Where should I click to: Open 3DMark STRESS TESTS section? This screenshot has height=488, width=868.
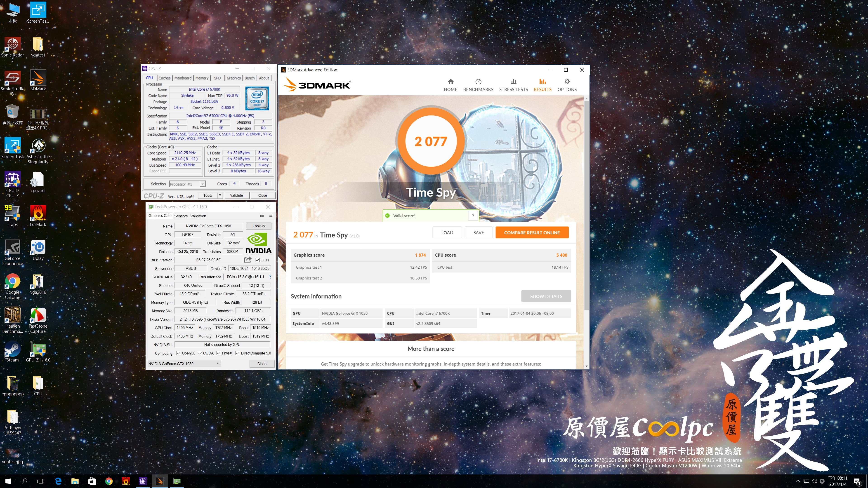513,85
